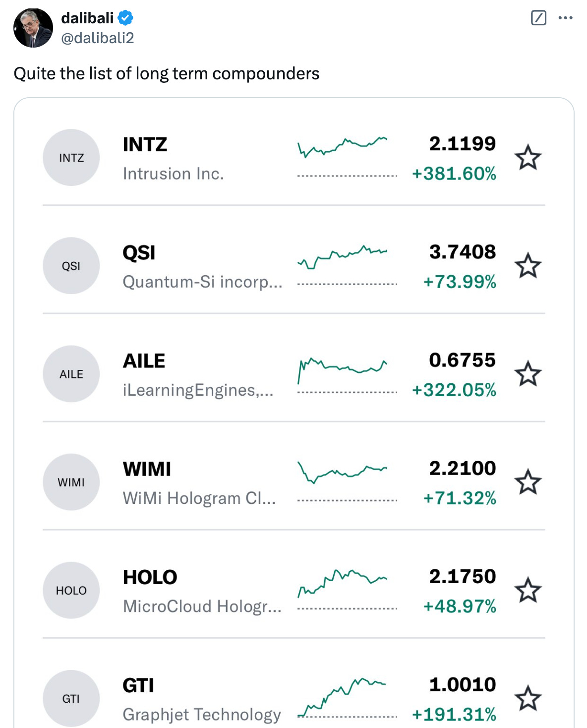Toggle watchlist star for INTZ
The image size is (587, 728).
click(528, 158)
